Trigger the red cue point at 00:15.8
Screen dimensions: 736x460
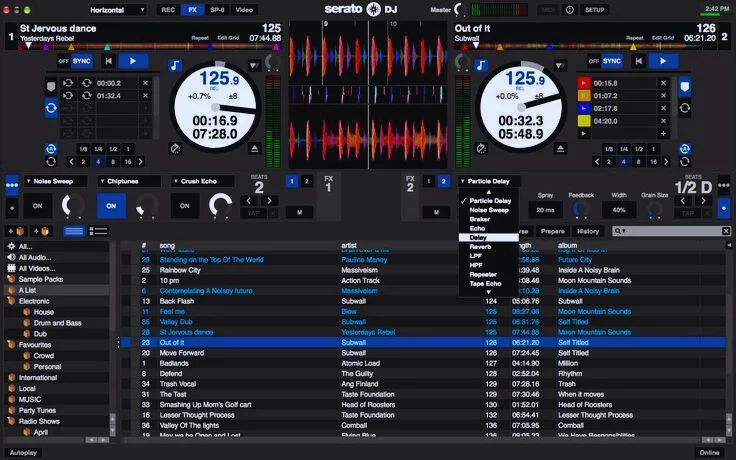pos(583,83)
